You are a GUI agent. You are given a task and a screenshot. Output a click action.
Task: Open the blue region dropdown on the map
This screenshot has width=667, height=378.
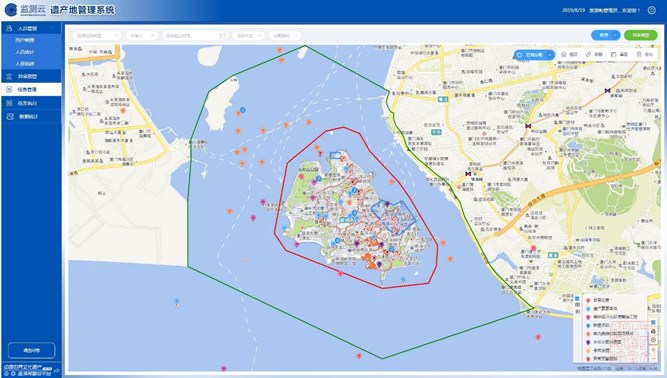click(x=534, y=55)
